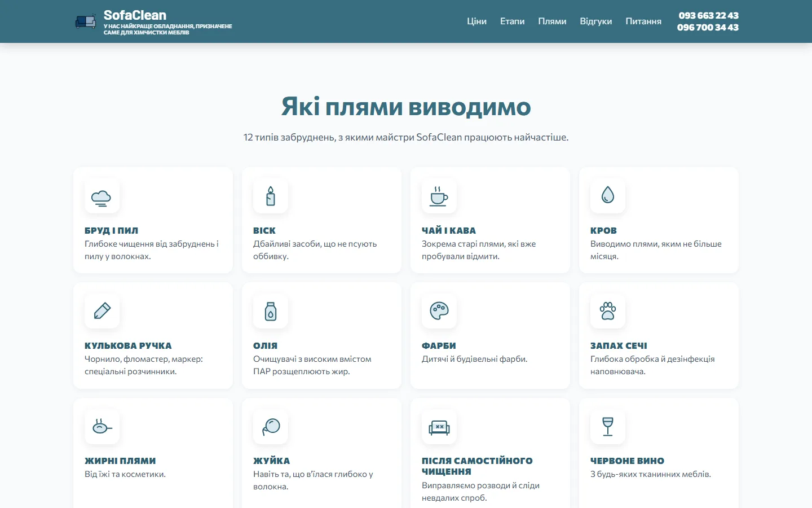Go to the Етапи section

[x=512, y=21]
